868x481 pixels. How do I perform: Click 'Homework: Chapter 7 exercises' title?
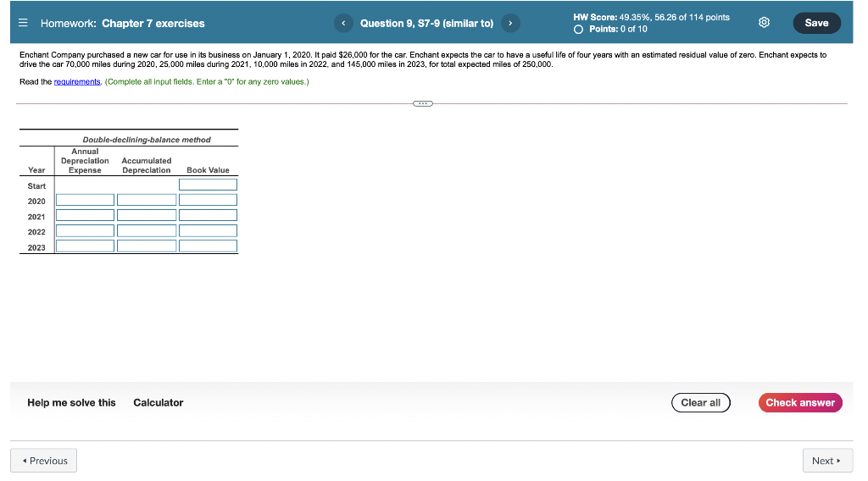(122, 23)
